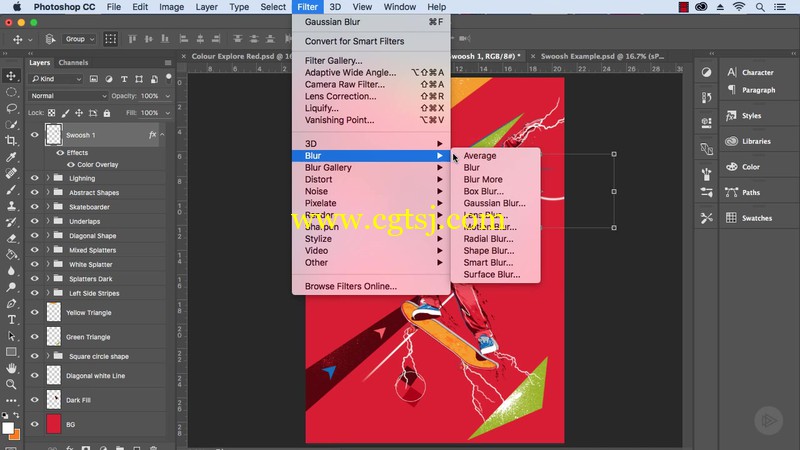
Task: Open the Styles panel
Action: tap(743, 116)
